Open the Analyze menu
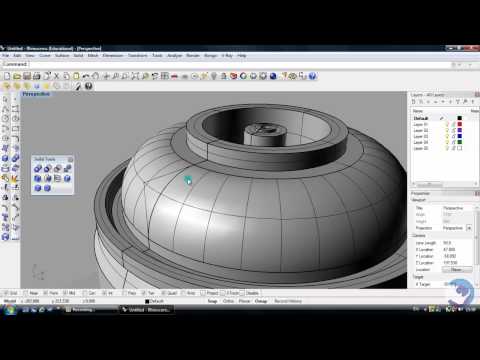Screen dimensions: 480x360 tap(174, 55)
